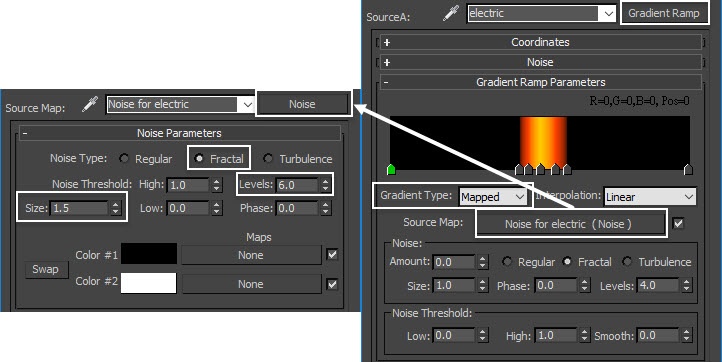Select the rightmost gradient ramp flag
The image size is (722, 362).
click(x=688, y=169)
